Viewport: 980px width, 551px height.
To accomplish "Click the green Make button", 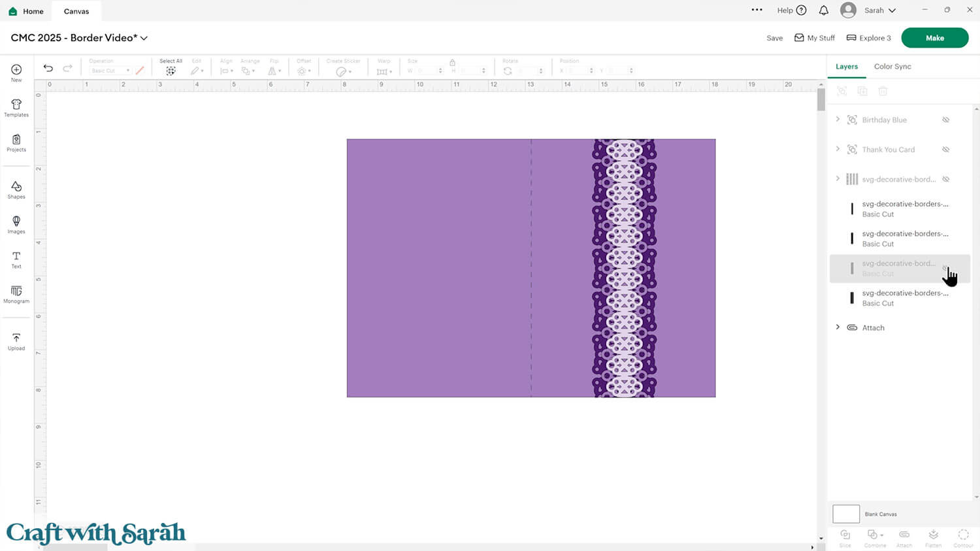I will click(935, 38).
